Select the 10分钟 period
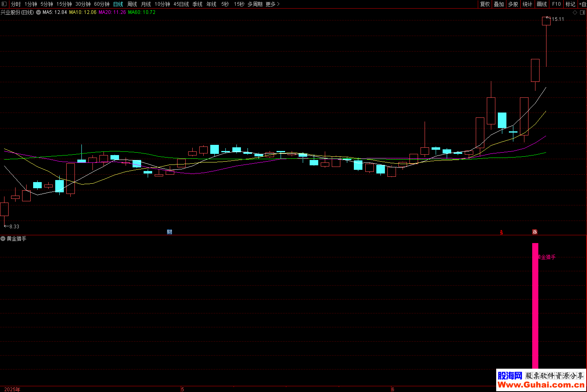587x392 pixels. click(162, 4)
